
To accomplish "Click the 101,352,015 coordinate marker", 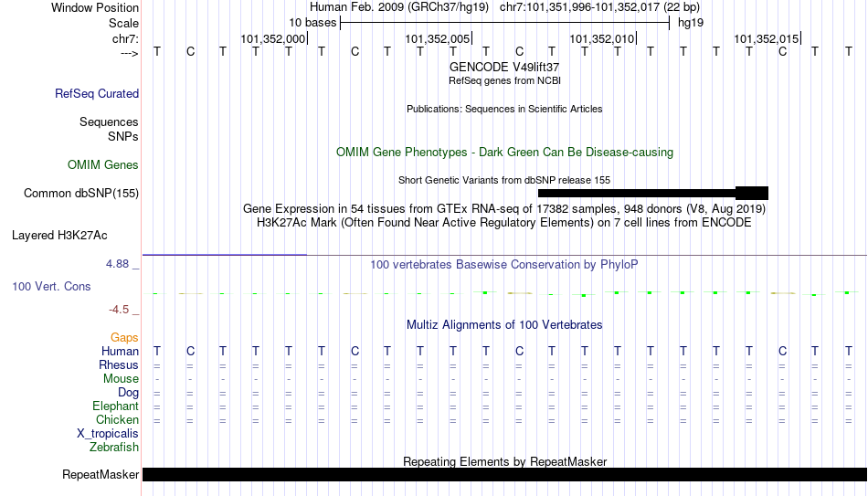I will click(767, 38).
